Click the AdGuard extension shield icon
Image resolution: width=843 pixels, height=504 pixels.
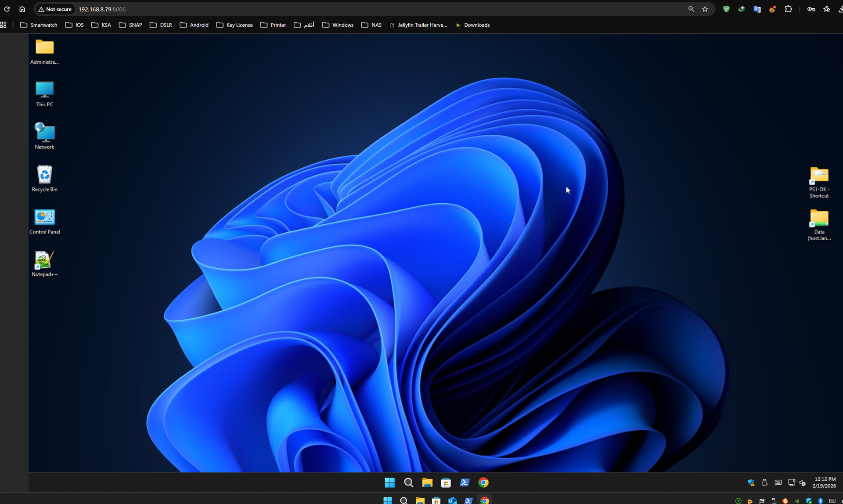click(726, 9)
